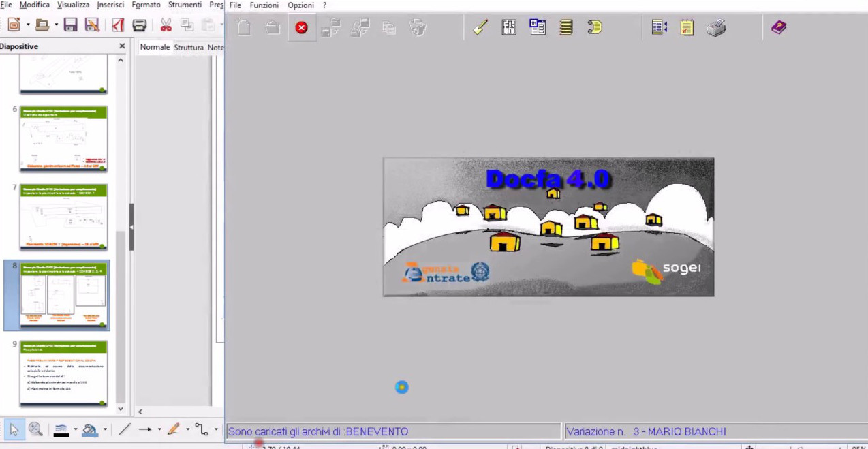
Task: Open the floor plan icon in Docfa toolbar
Action: [509, 28]
